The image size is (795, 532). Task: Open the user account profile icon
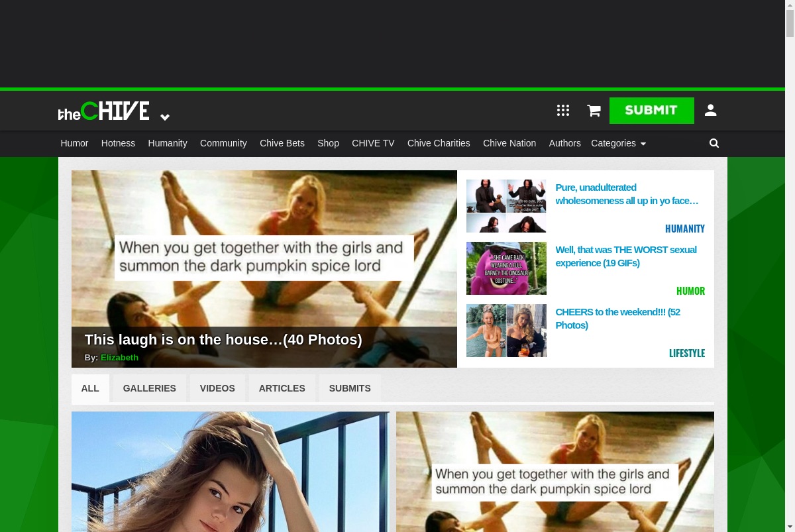[x=711, y=110]
